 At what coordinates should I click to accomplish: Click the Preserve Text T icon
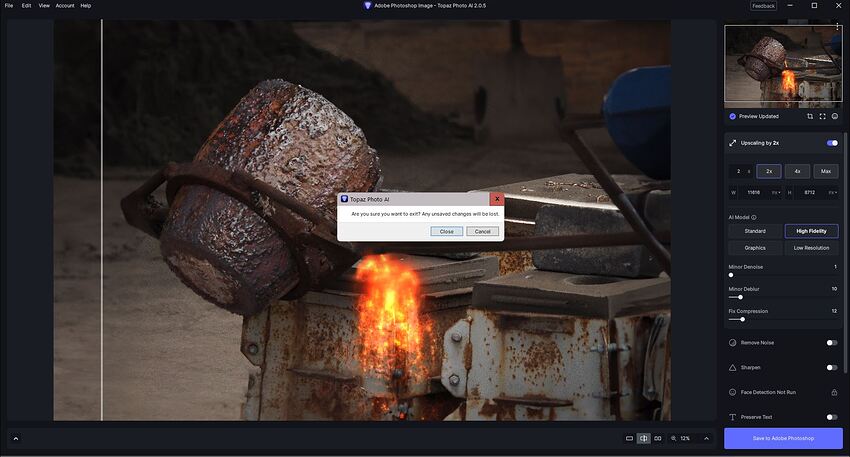[x=732, y=417]
